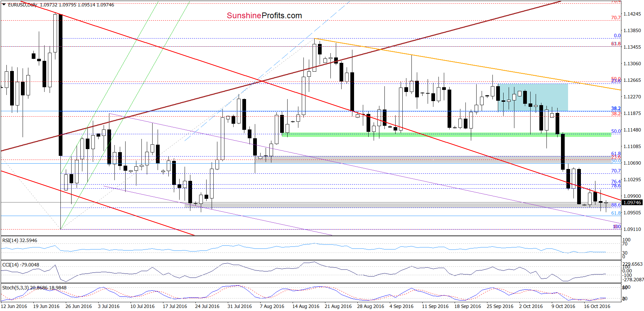644x311 pixels.
Task: Click price axis value 1.13455
Action: 632,47
